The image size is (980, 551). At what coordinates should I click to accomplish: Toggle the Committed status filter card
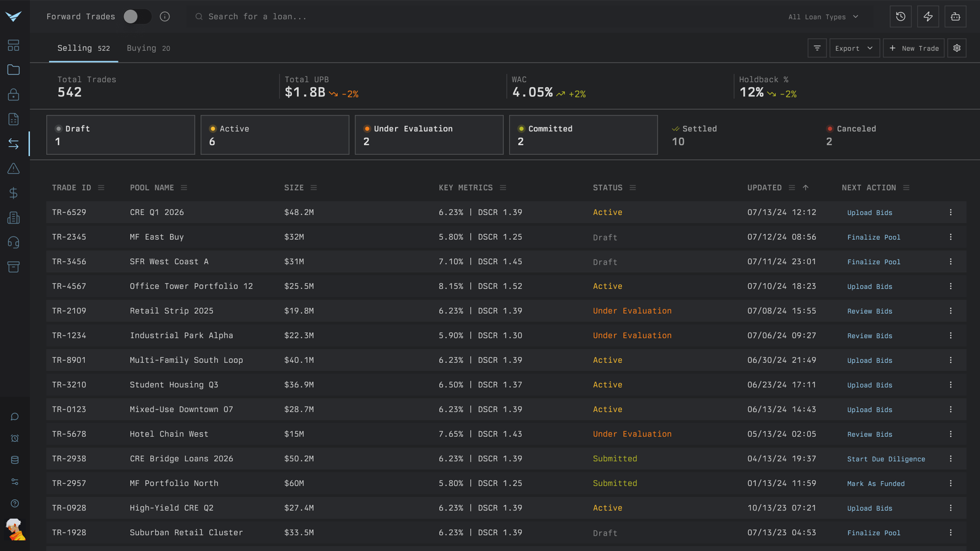point(583,135)
